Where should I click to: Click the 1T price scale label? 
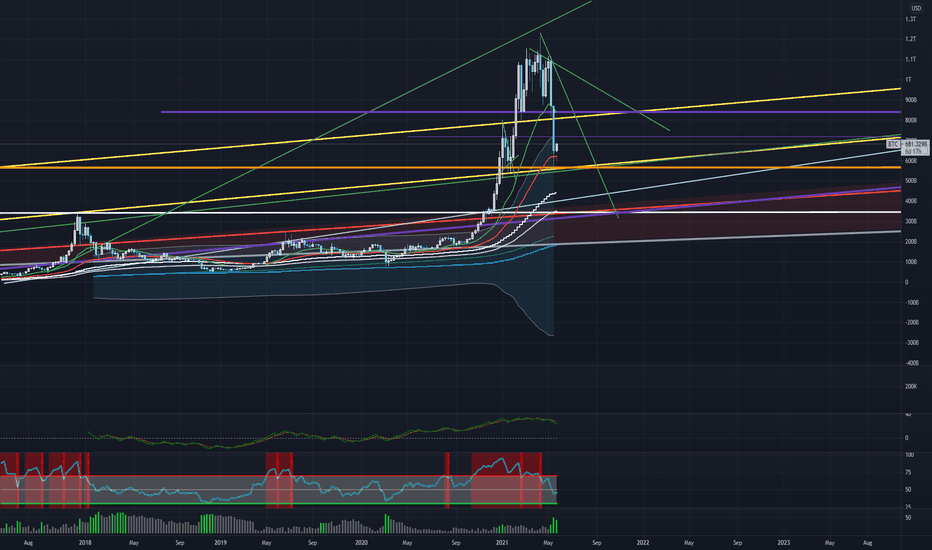[x=908, y=80]
